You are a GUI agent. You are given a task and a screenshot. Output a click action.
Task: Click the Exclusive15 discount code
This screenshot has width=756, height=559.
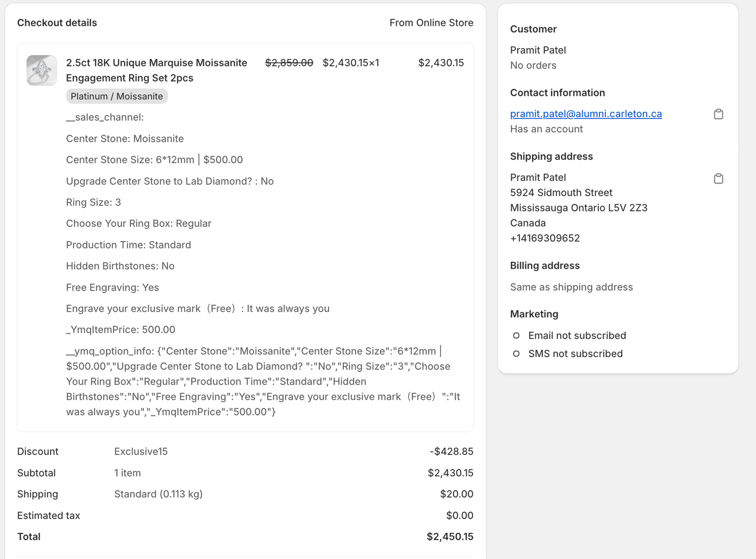click(141, 451)
